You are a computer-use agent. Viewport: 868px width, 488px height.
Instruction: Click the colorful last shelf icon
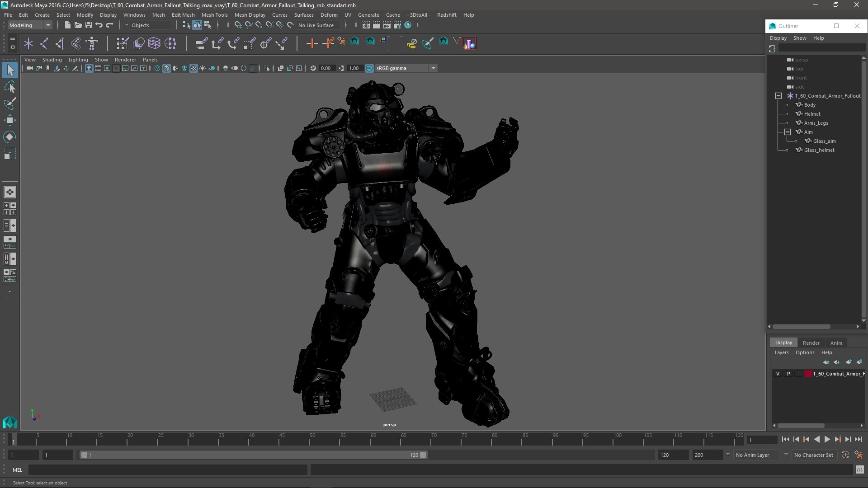click(x=470, y=43)
